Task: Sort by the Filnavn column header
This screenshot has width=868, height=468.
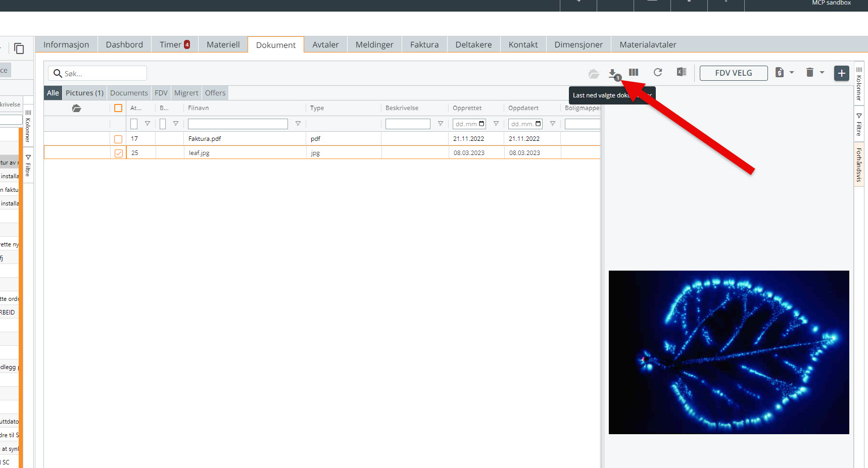Action: point(198,108)
